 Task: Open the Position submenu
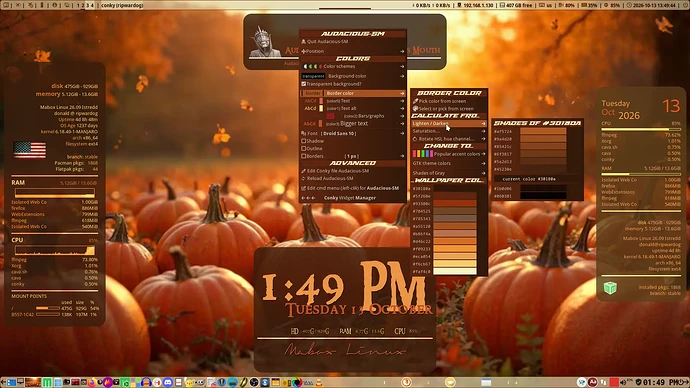point(352,51)
